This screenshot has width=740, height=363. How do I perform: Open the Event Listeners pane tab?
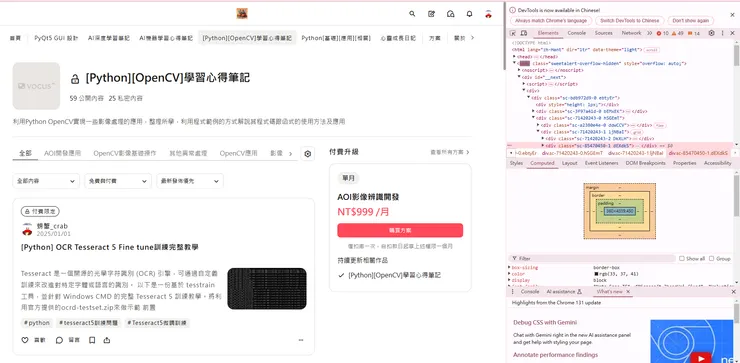click(x=601, y=163)
